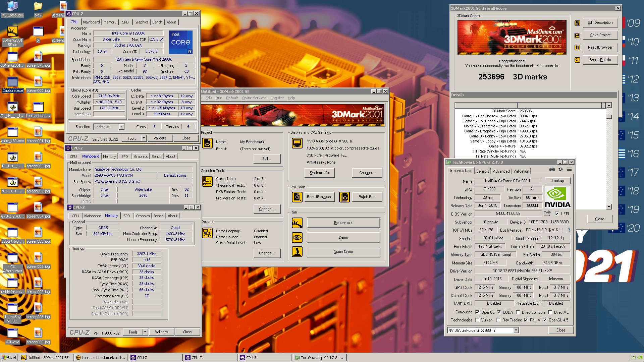
Task: Click the details list scroll-up arrow
Action: coord(609,106)
